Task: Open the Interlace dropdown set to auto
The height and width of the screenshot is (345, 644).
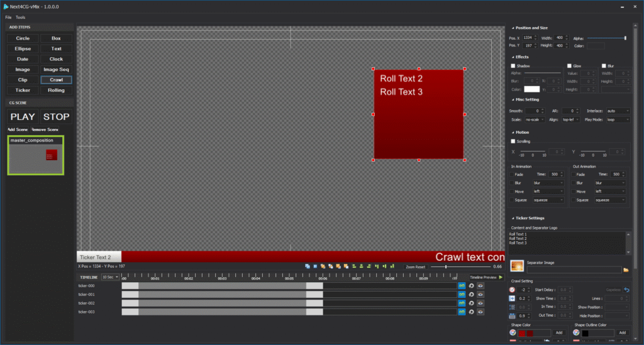Action: click(x=618, y=111)
